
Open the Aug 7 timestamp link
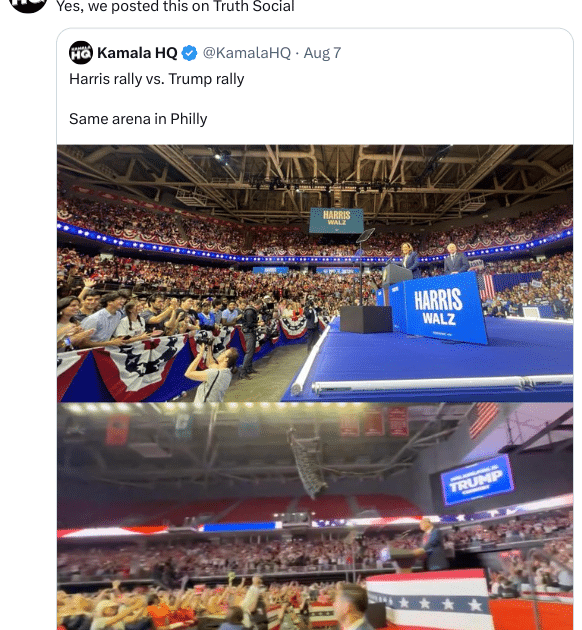322,53
